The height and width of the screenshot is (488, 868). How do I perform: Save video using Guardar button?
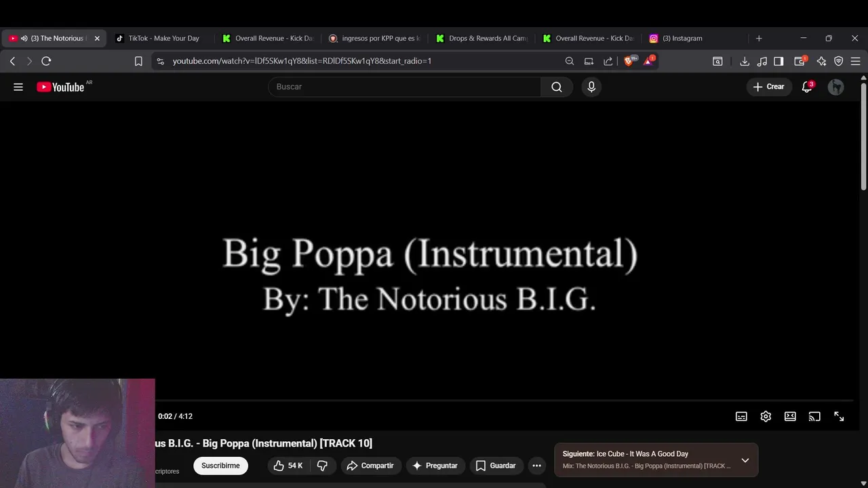pyautogui.click(x=496, y=466)
